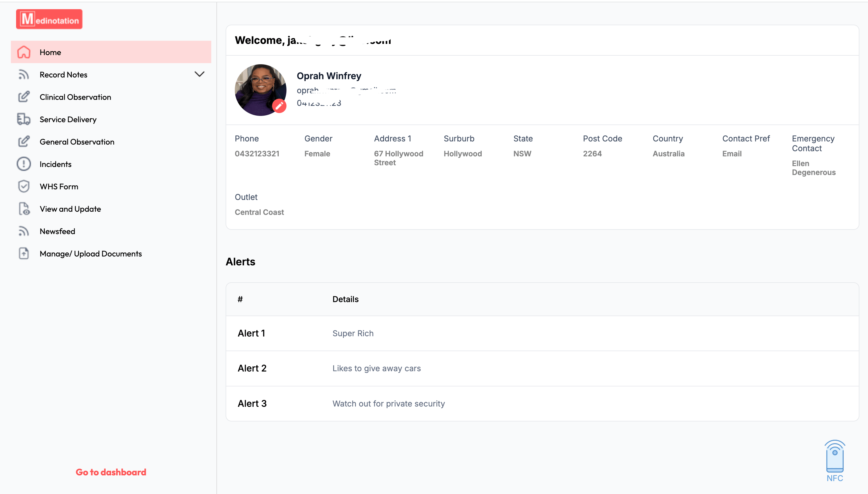Open Record Notes menu item

111,74
